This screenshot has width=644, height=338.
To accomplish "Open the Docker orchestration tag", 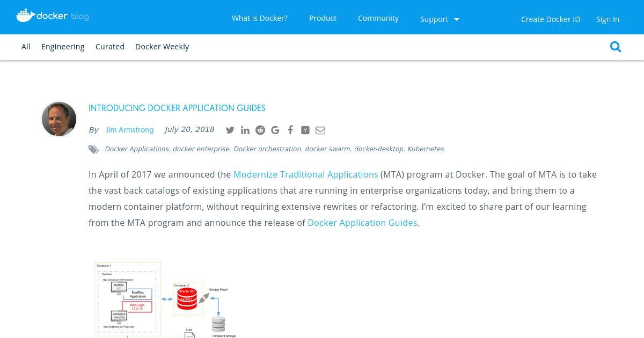I will pos(267,149).
